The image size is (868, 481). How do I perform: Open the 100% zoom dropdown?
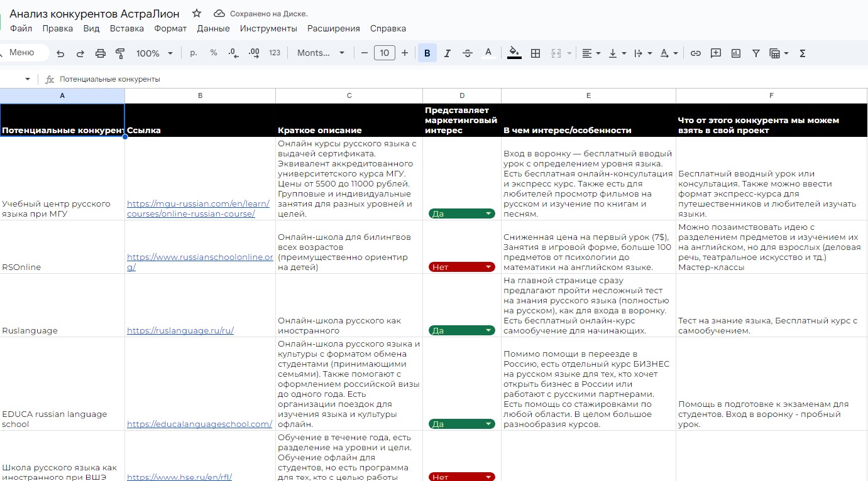point(154,53)
